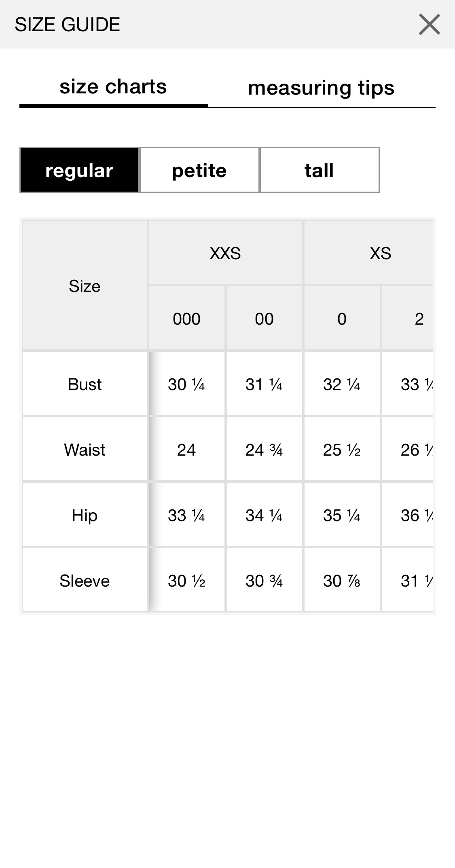This screenshot has width=455, height=868.
Task: Click the Size header cell
Action: pos(85,286)
